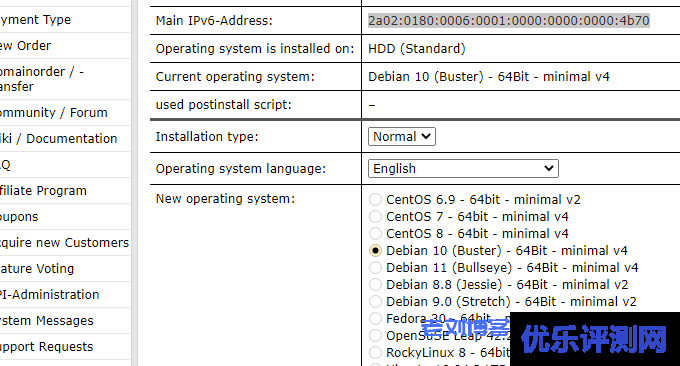Image resolution: width=680 pixels, height=366 pixels.
Task: Select Debian 10 (Buster) radio under New operating system
Action: (x=375, y=251)
